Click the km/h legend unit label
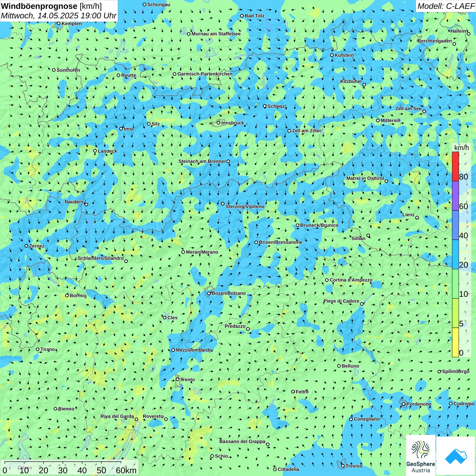Screen dimensions: 476x476 (461, 148)
